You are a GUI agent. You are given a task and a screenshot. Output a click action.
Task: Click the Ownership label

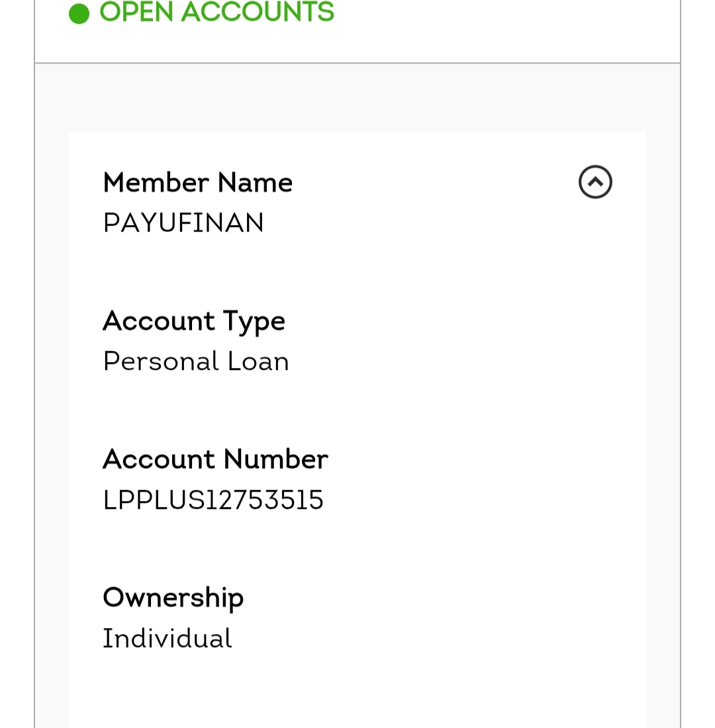(x=173, y=598)
